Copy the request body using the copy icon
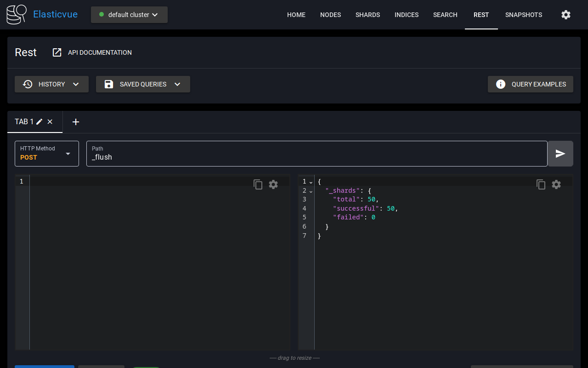Image resolution: width=588 pixels, height=368 pixels. tap(258, 184)
